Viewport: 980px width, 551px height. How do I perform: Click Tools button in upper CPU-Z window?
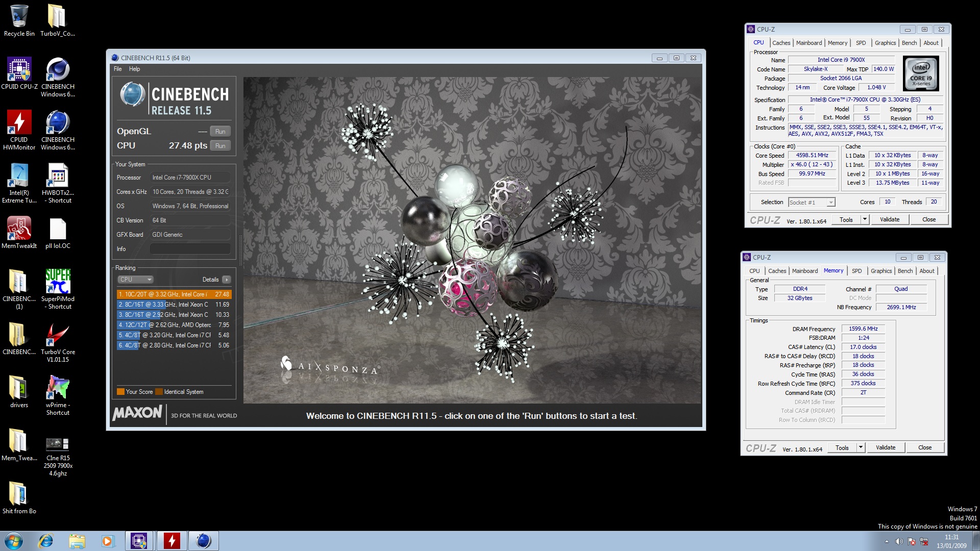[846, 220]
